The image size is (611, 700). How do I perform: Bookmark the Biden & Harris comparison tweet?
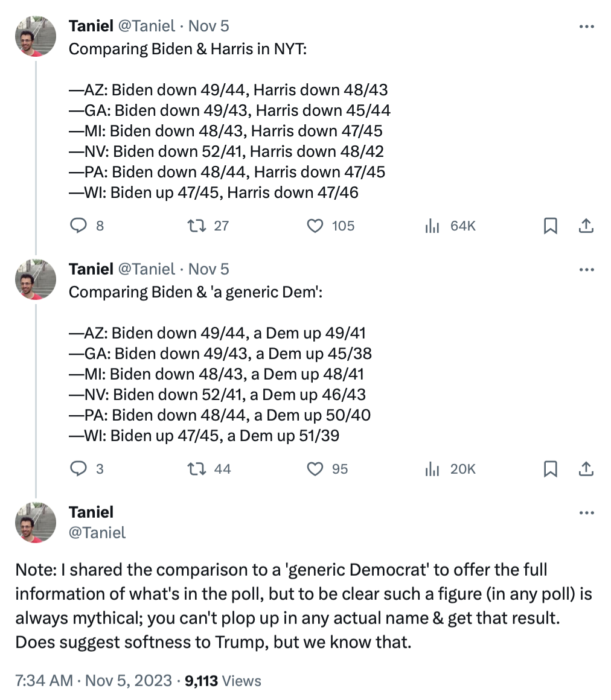[551, 226]
